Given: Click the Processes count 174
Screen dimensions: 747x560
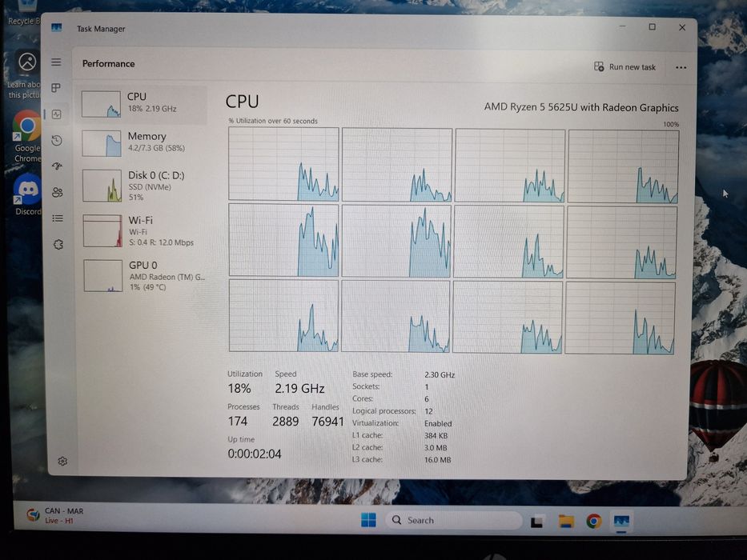Looking at the screenshot, I should 237,422.
